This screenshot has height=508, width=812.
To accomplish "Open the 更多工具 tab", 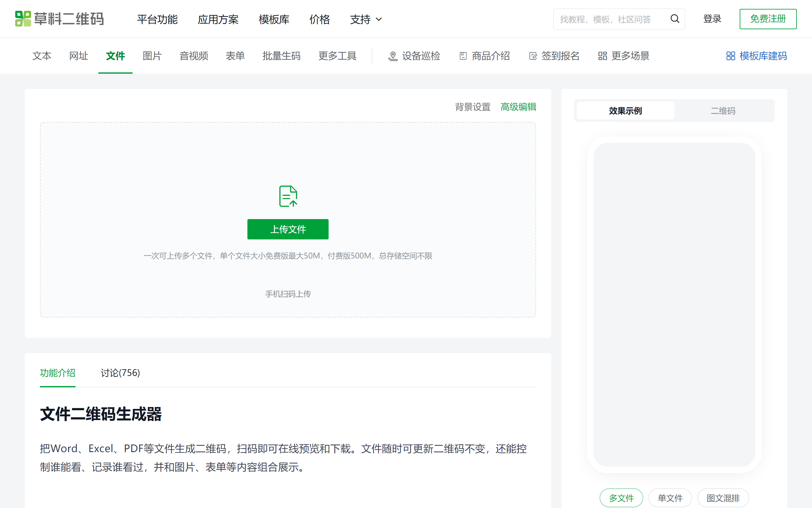I will click(337, 56).
